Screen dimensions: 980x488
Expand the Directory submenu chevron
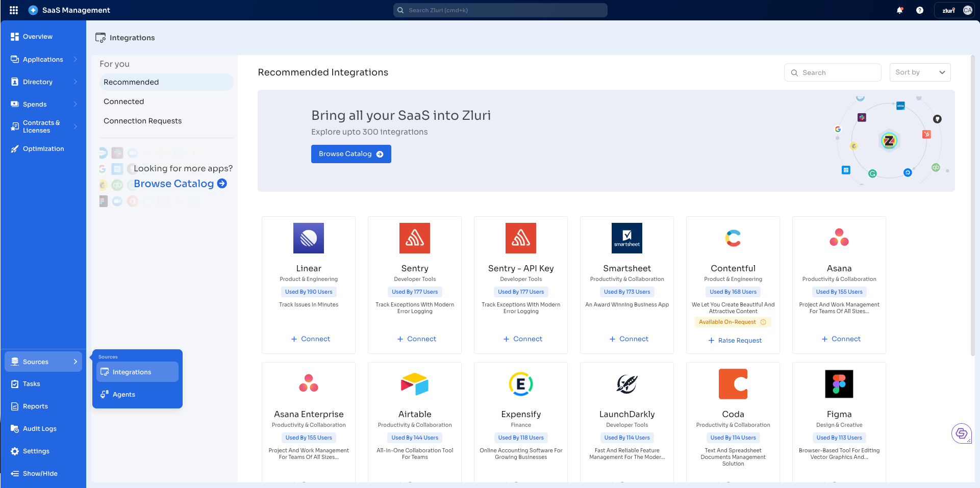click(x=76, y=82)
